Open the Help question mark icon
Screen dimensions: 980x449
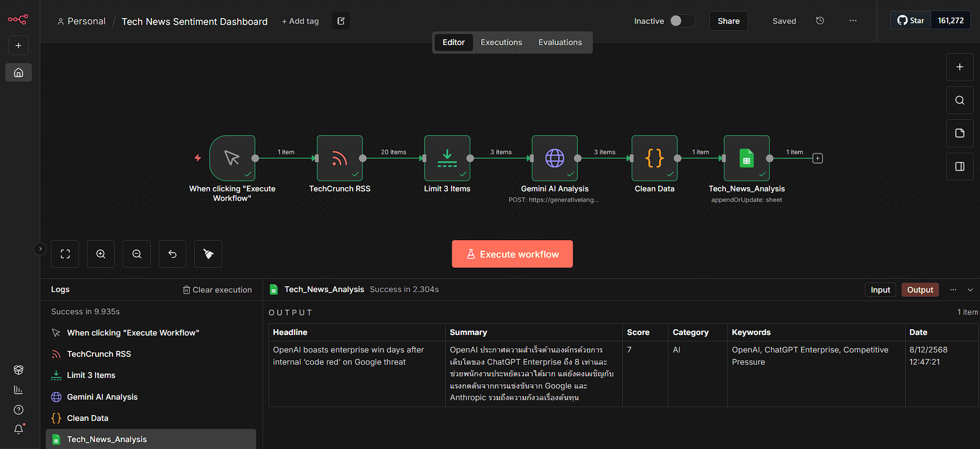pos(19,410)
